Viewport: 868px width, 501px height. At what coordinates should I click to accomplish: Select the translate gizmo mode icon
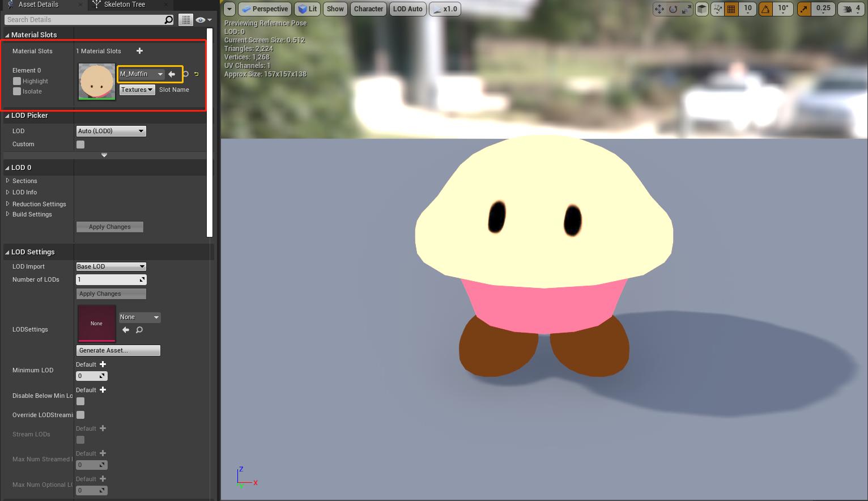click(x=659, y=9)
